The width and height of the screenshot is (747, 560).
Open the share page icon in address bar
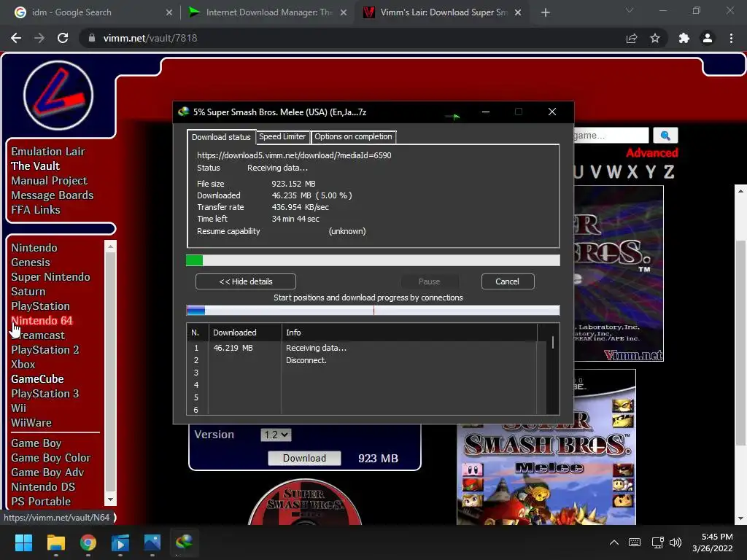click(632, 38)
